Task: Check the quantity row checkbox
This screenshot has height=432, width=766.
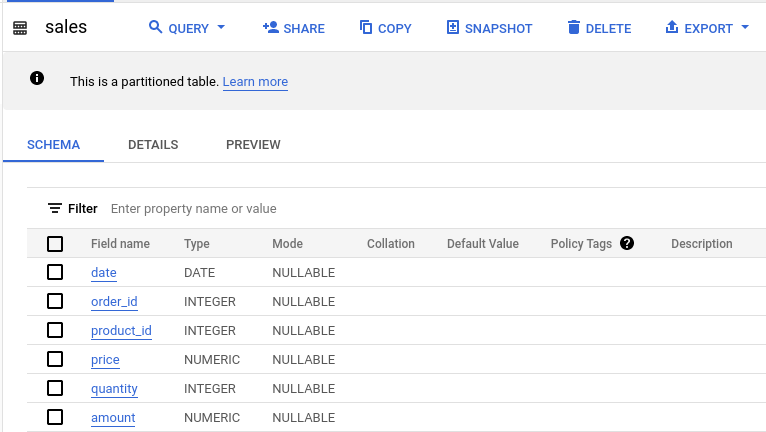Action: 55,388
